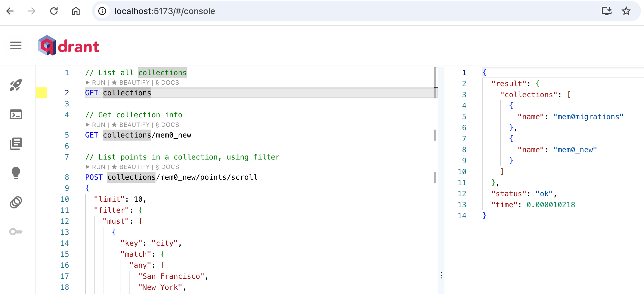Open the hamburger navigation menu
Viewport: 644px width, 294px height.
pos(16,46)
